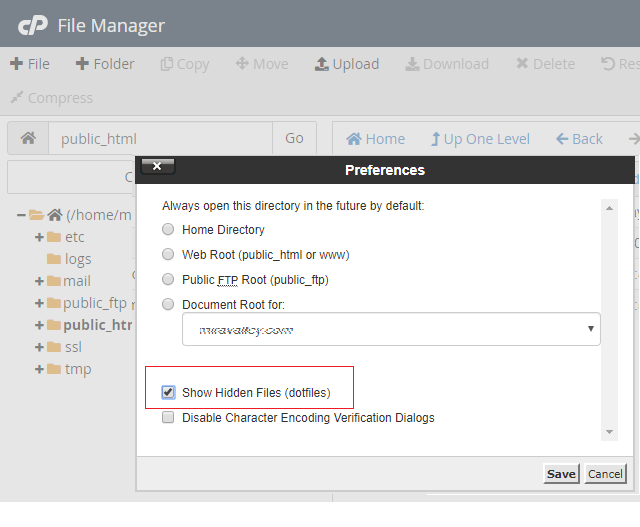Select the Document Root for radio button
Viewport: 640px width, 527px height.
(x=168, y=304)
